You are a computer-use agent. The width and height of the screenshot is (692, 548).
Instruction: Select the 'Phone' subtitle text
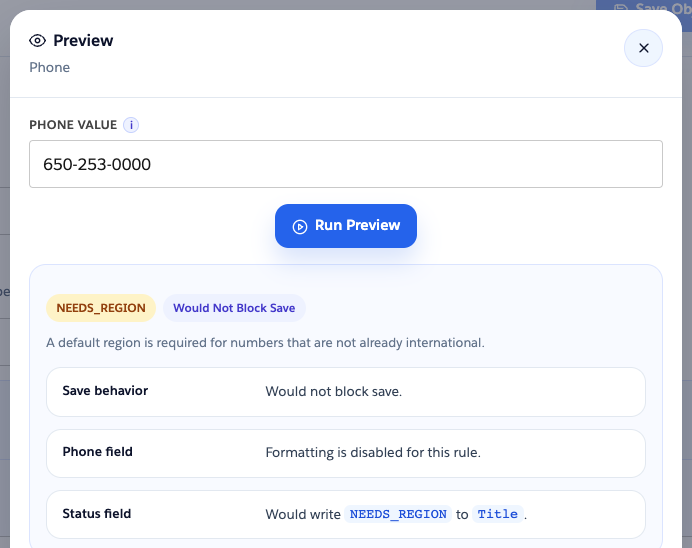coord(49,68)
